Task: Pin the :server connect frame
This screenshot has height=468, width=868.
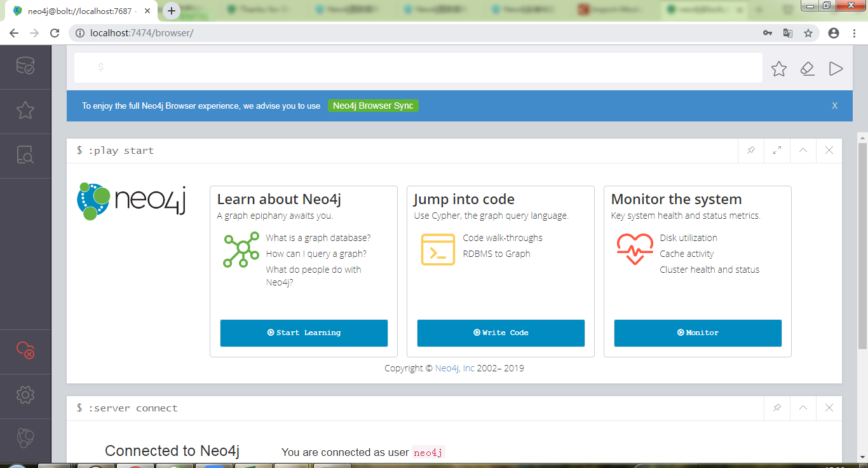Action: (x=777, y=408)
